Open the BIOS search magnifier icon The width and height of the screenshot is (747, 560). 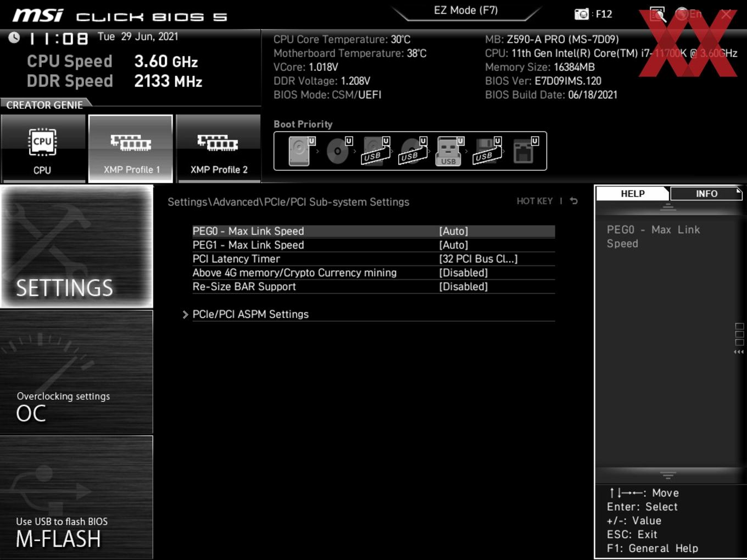click(657, 14)
